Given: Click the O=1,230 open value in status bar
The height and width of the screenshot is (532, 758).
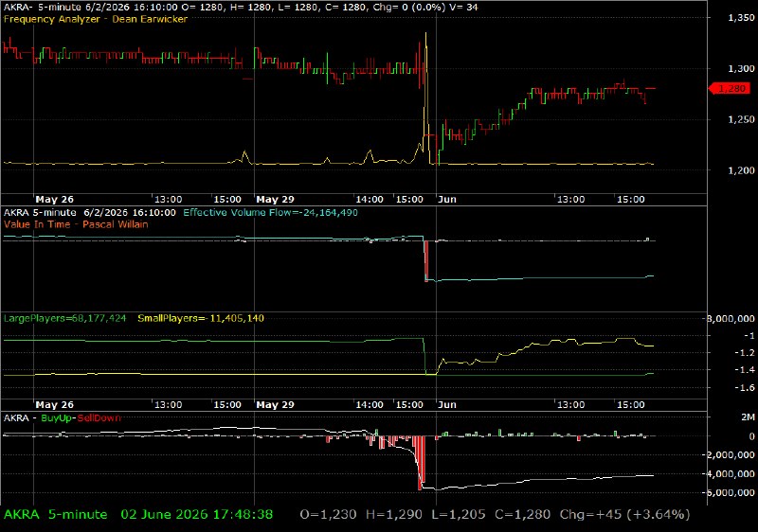Looking at the screenshot, I should click(x=328, y=515).
